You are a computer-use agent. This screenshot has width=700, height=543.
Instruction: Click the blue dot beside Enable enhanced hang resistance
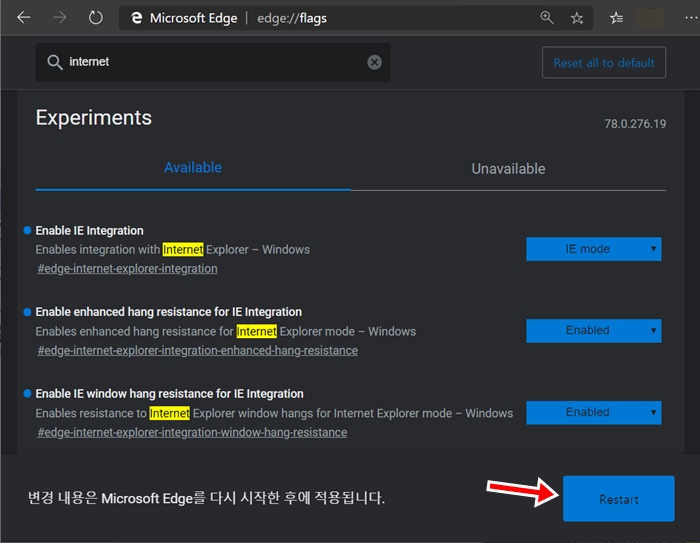[27, 312]
